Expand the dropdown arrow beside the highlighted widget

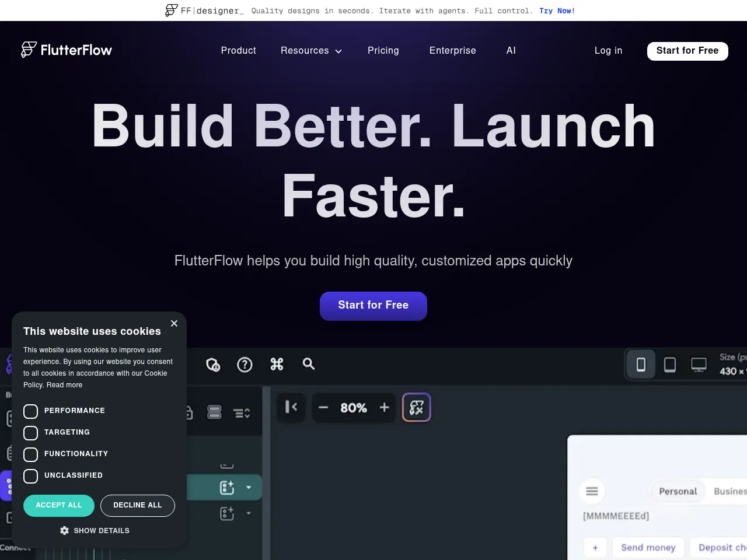tap(249, 487)
